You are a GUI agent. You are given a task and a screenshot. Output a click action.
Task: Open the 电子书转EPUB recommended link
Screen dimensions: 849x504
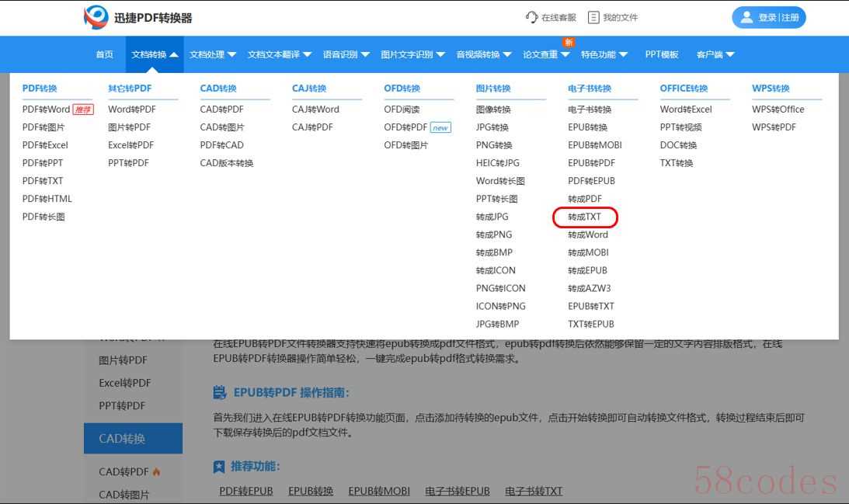coord(457,491)
